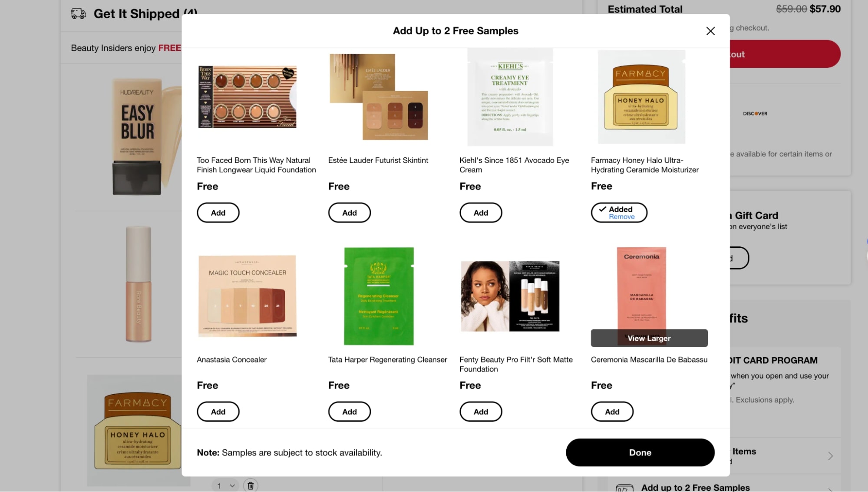The image size is (868, 492).
Task: Select quantity 1 dropdown for cart item
Action: coord(225,485)
